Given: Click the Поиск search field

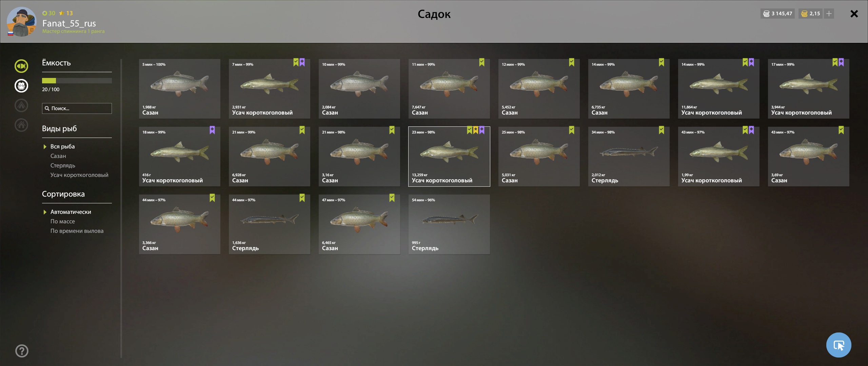Looking at the screenshot, I should coord(77,108).
